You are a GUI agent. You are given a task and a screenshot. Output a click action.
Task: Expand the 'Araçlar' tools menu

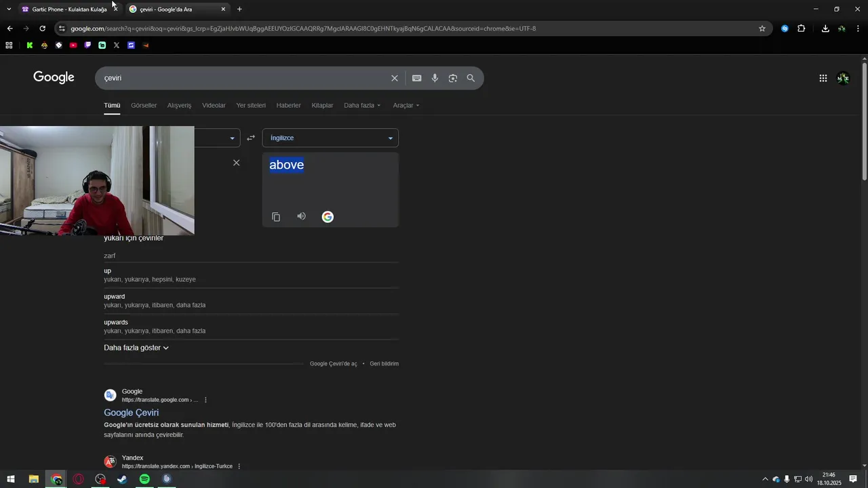pyautogui.click(x=406, y=105)
